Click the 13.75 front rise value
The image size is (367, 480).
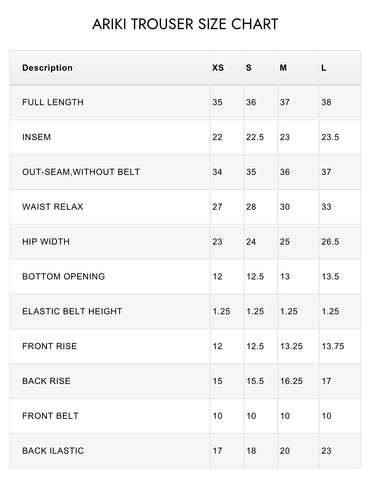click(x=333, y=346)
